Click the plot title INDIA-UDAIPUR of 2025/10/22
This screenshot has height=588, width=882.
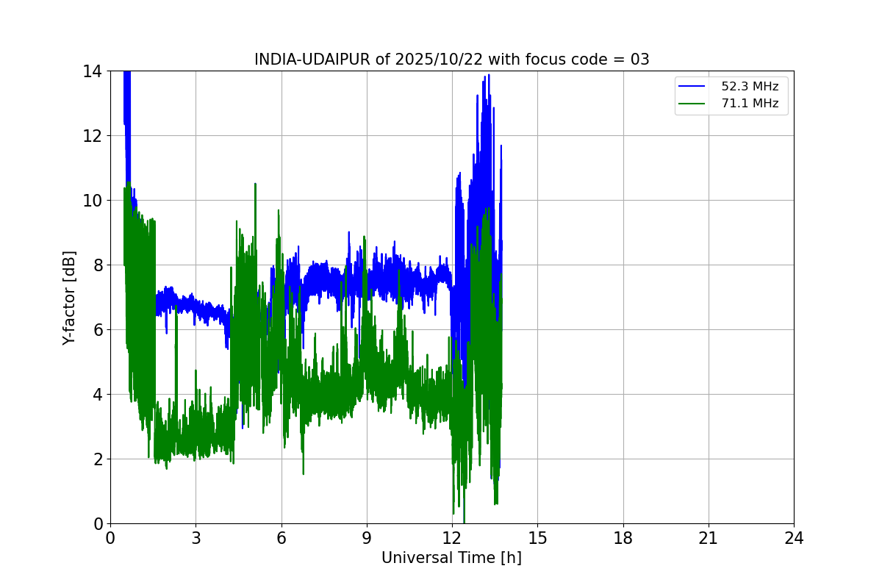[452, 60]
